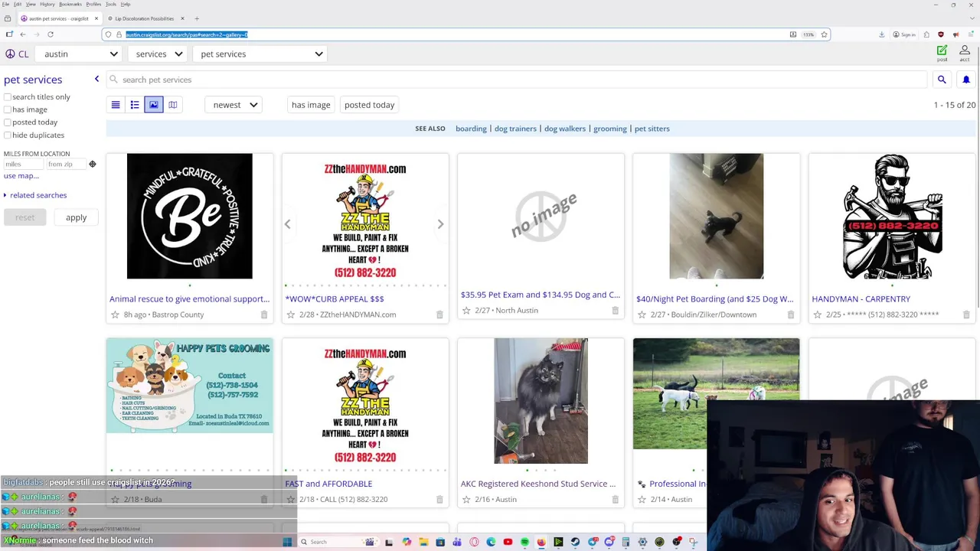The image size is (980, 551).
Task: Check the has image sidebar checkbox
Action: point(8,109)
